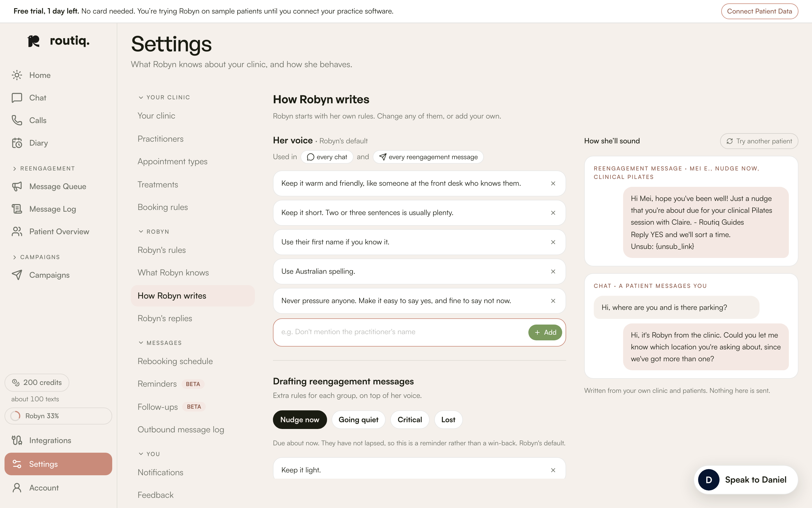Open Account user icon
Image resolution: width=812 pixels, height=508 pixels.
17,487
